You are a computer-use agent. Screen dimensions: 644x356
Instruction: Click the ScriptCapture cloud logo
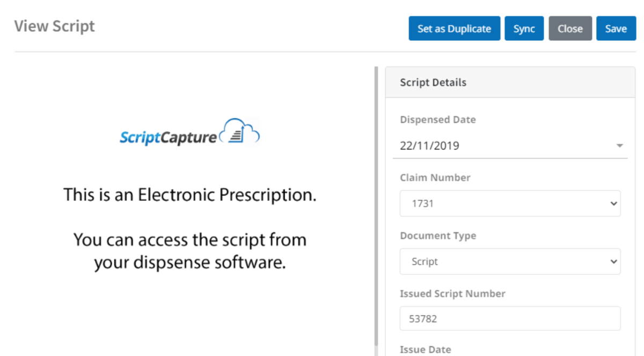point(240,130)
